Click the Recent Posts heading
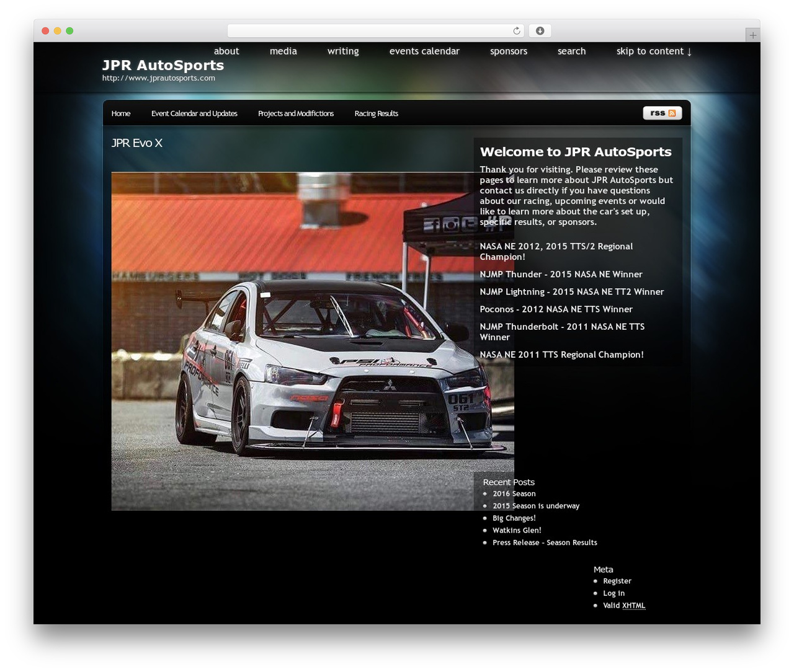Viewport: 794px width, 672px height. [x=509, y=482]
